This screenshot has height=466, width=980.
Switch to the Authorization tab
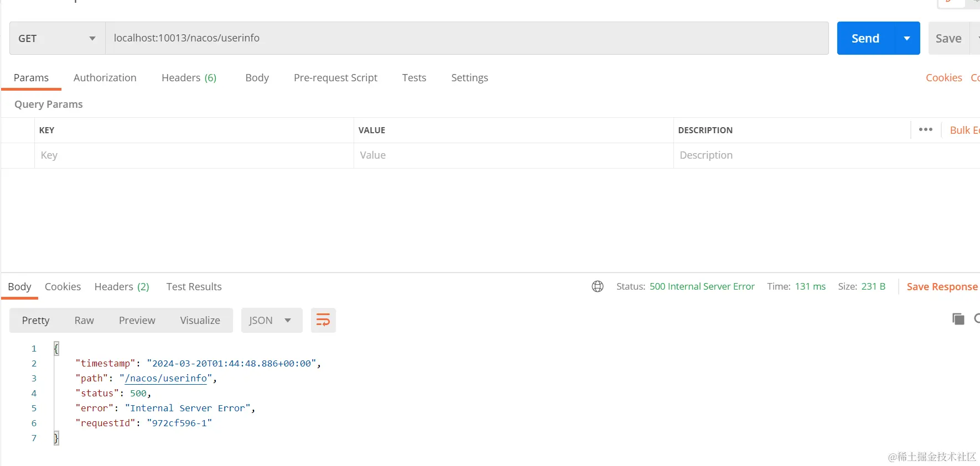coord(105,78)
